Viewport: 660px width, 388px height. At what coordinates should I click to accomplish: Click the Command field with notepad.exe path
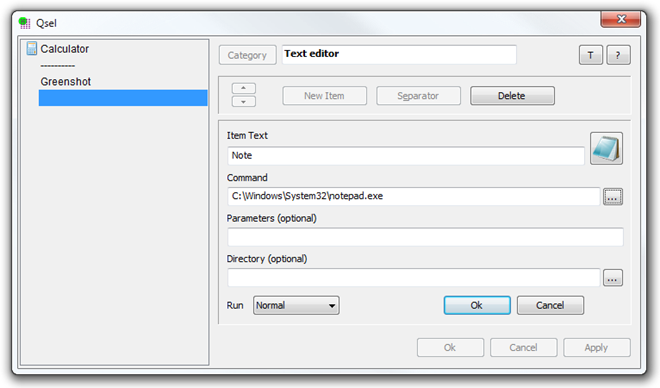tap(414, 197)
